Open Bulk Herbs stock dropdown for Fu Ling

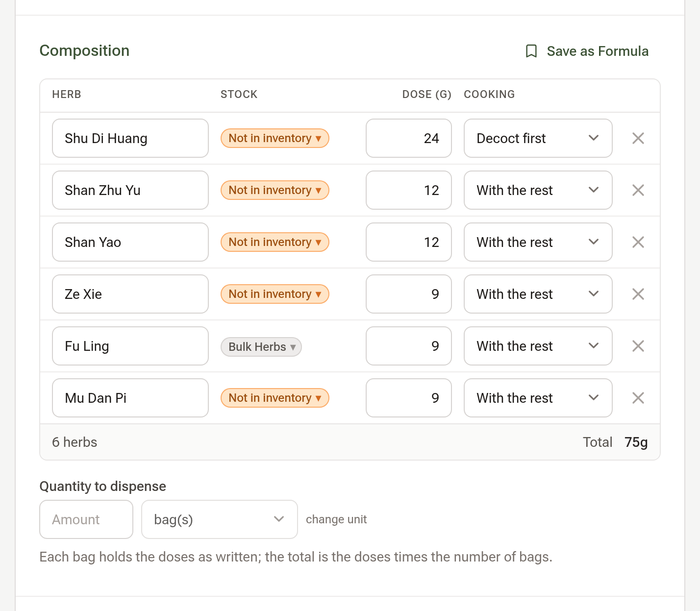click(261, 347)
